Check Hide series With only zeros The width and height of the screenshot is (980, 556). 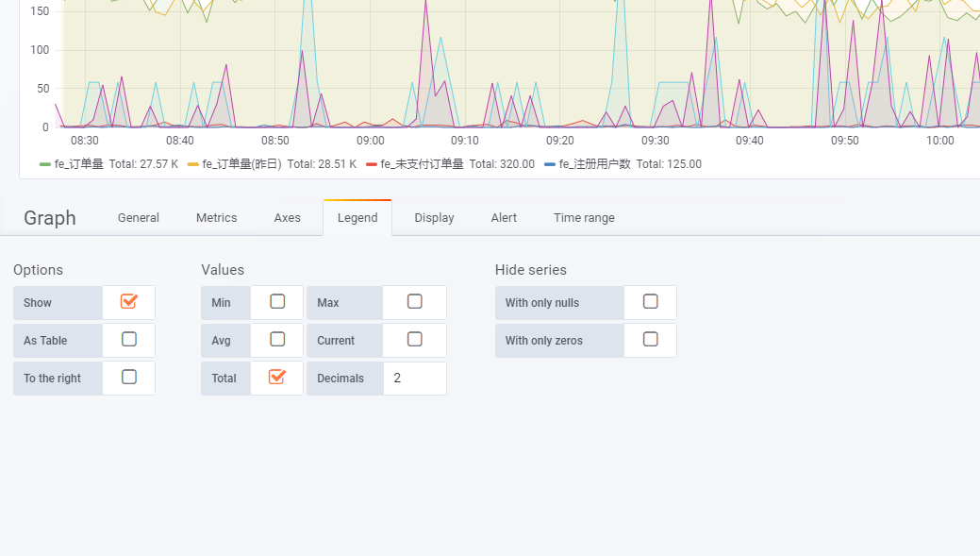click(650, 339)
